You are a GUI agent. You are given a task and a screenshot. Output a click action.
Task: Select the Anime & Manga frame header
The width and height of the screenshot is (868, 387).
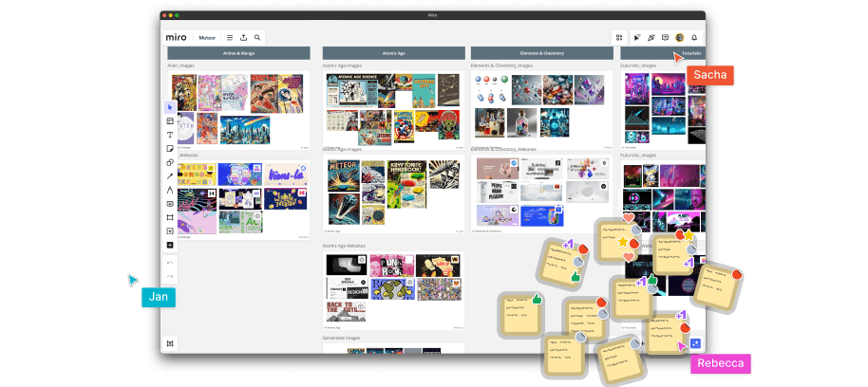(x=238, y=53)
